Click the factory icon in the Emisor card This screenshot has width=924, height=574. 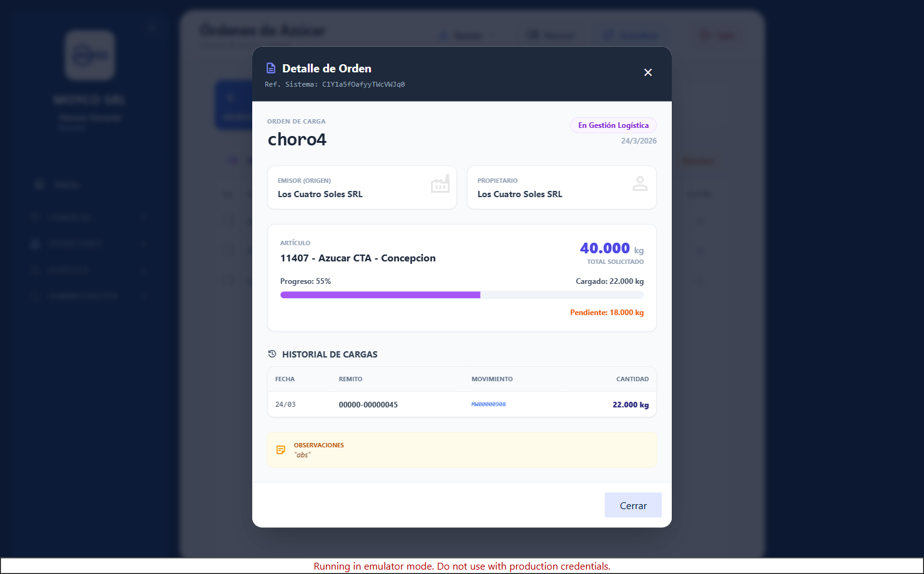coord(440,184)
